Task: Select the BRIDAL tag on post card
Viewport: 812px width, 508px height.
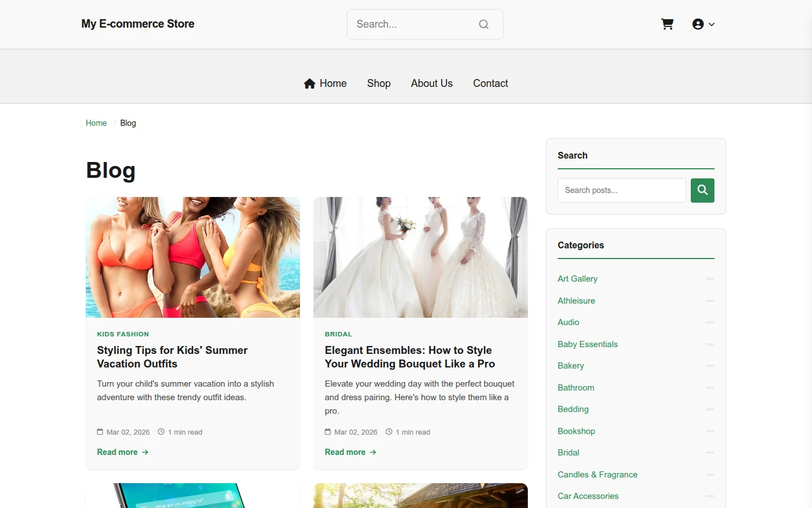Action: point(338,334)
